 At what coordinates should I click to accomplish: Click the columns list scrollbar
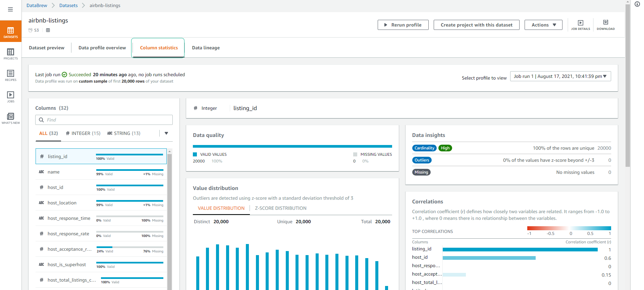tap(170, 222)
